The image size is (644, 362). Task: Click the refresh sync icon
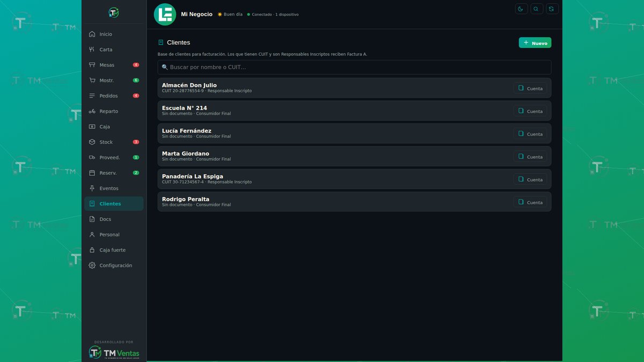552,9
